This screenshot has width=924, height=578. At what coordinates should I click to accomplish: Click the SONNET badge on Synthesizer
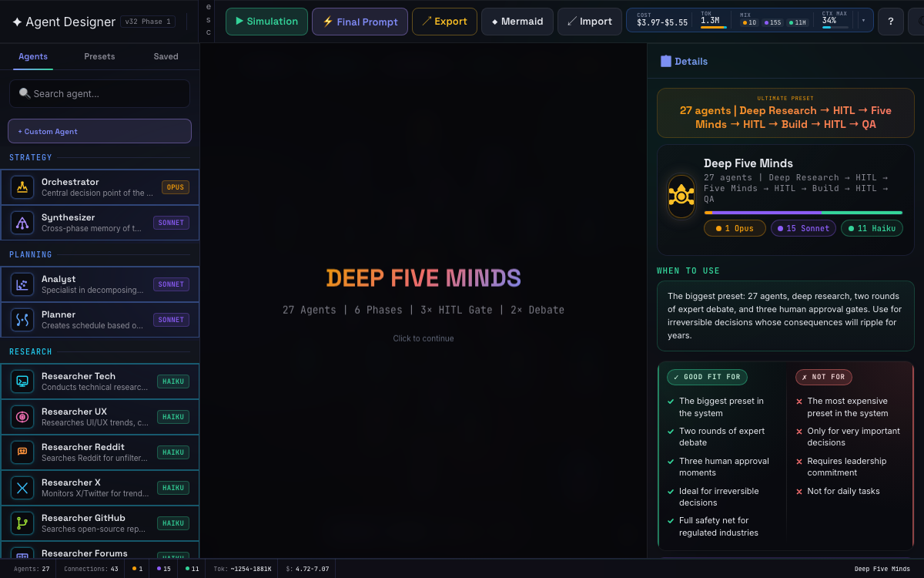coord(171,223)
